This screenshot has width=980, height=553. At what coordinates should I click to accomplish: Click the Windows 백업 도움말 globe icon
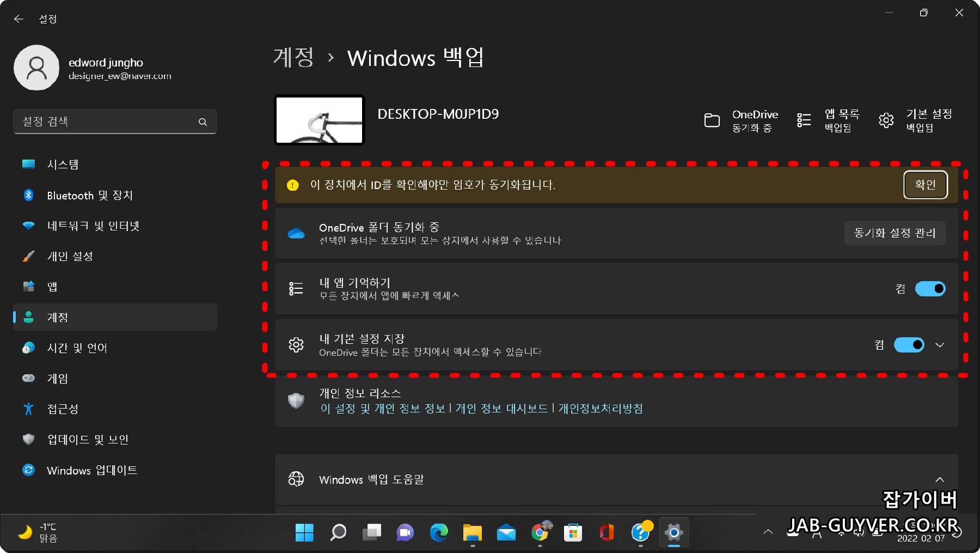[296, 479]
